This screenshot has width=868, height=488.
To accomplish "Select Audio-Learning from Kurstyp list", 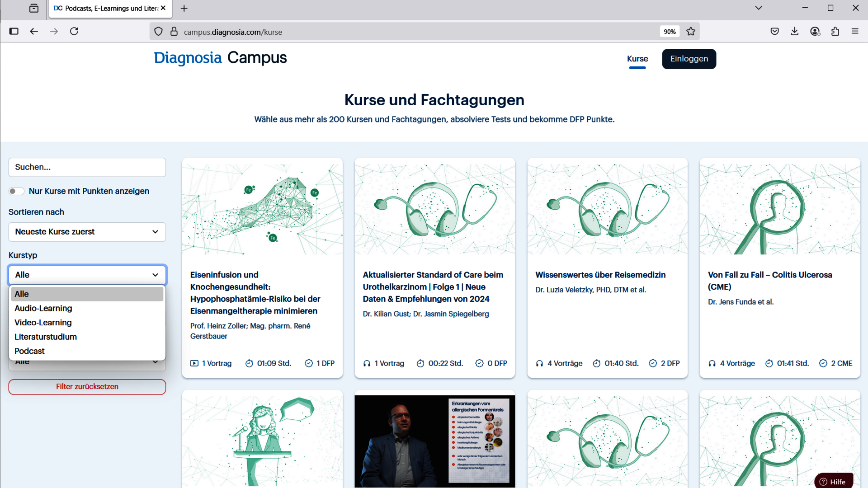I will (43, 308).
